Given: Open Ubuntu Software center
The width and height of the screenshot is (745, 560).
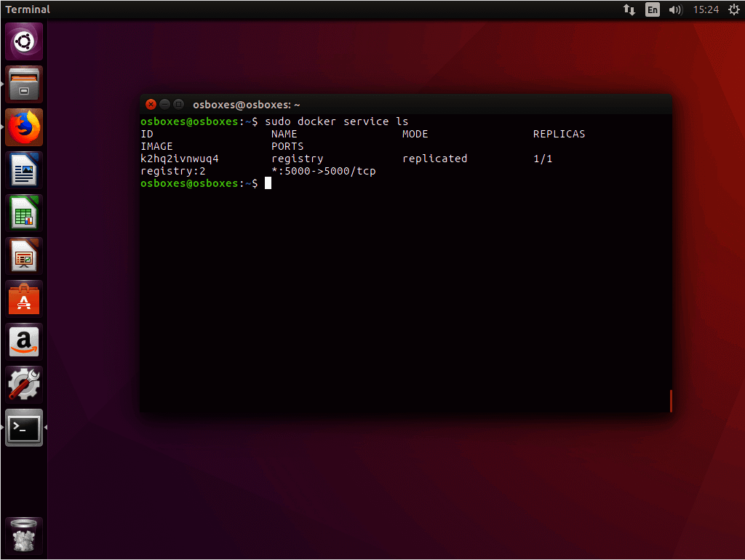Looking at the screenshot, I should point(24,299).
